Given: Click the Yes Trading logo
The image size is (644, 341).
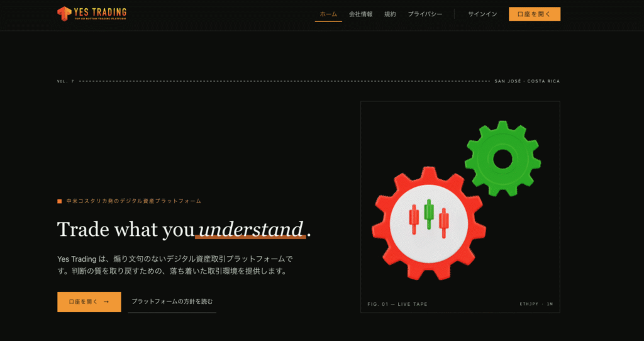Looking at the screenshot, I should pos(92,14).
